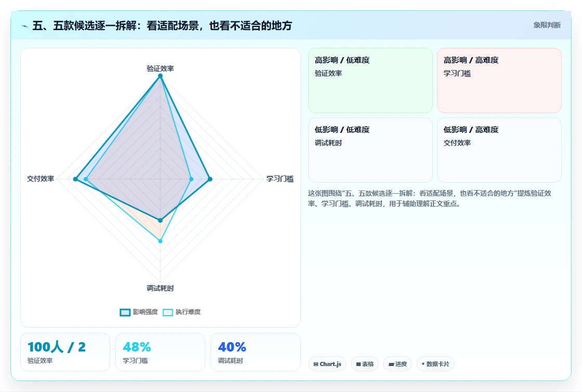
Task: Click 执行难度 data point on 调试耗时 axis
Action: [161, 241]
